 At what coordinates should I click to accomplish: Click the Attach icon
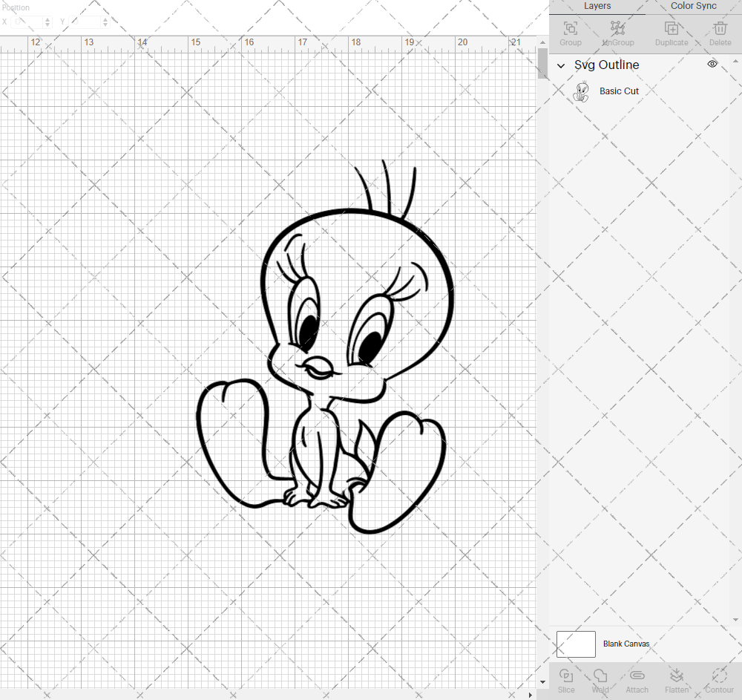[x=637, y=679]
